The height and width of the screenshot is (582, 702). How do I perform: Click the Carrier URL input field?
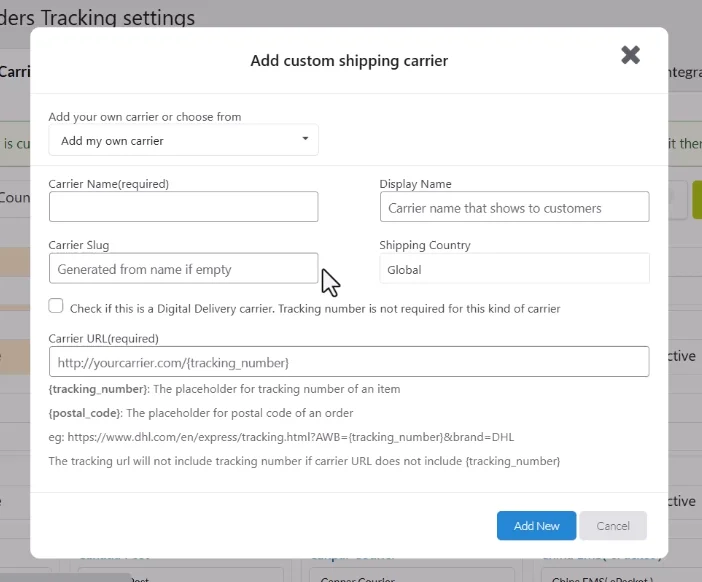pyautogui.click(x=349, y=361)
